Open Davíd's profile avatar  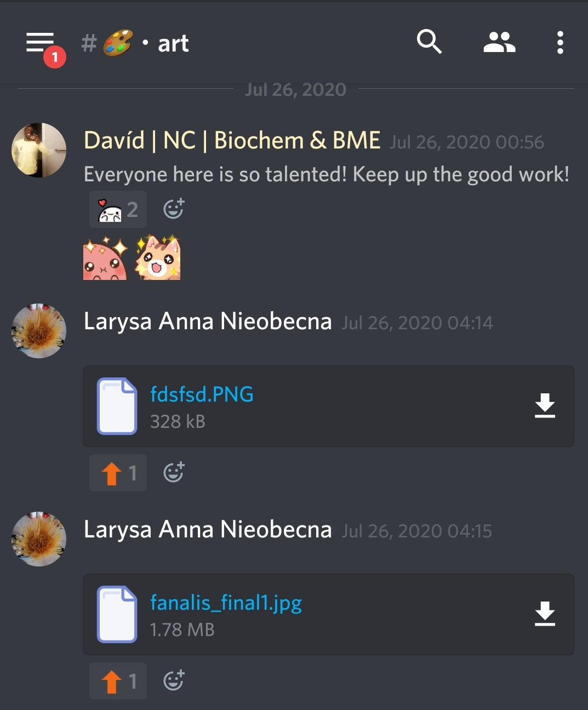pyautogui.click(x=39, y=150)
